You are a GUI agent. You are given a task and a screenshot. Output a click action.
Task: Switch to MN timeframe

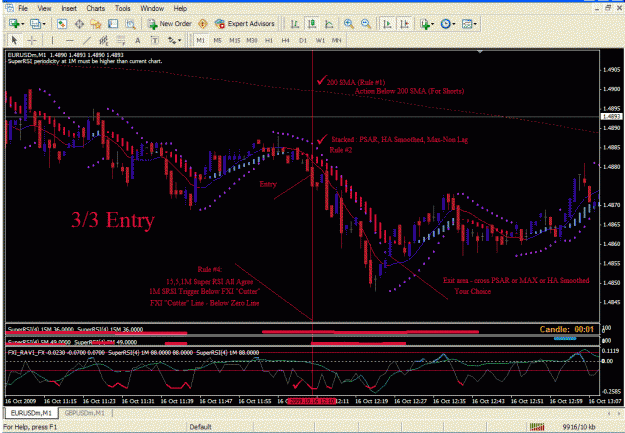336,40
